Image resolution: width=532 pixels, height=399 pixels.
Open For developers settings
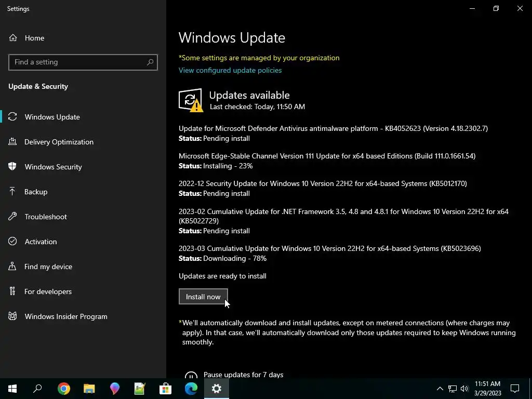(48, 291)
